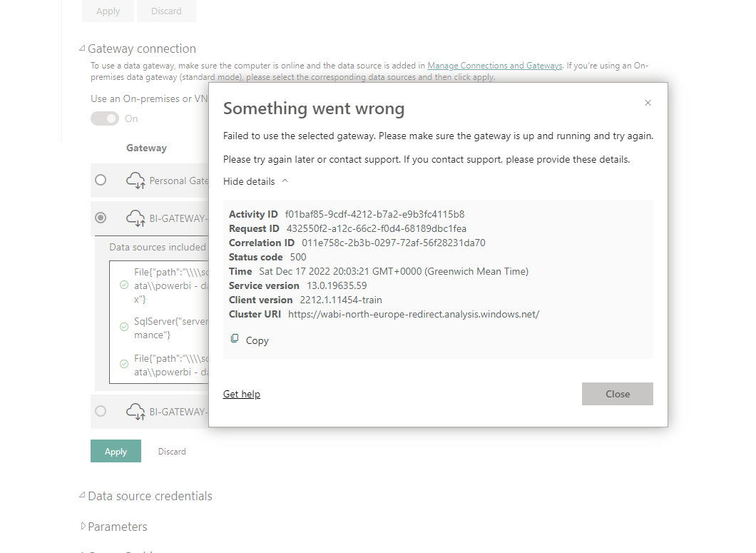Image resolution: width=756 pixels, height=553 pixels.
Task: Open the Get help link
Action: 242,394
